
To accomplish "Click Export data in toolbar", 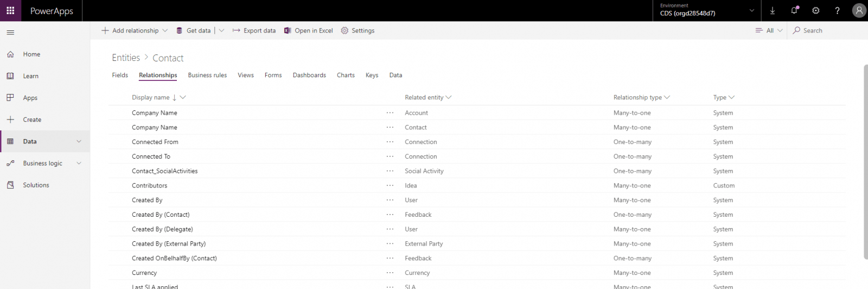I will pos(254,30).
